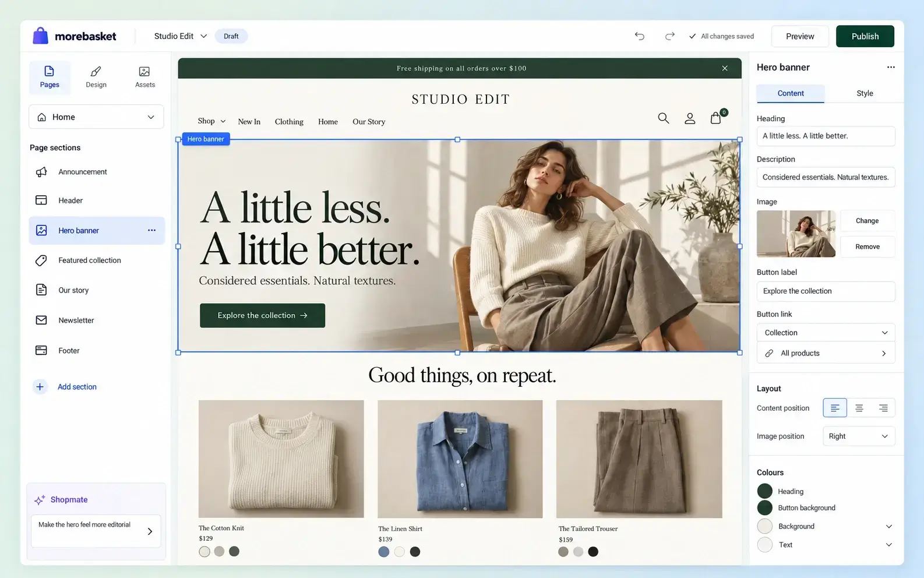Open the Button link Collection dropdown

pos(826,333)
